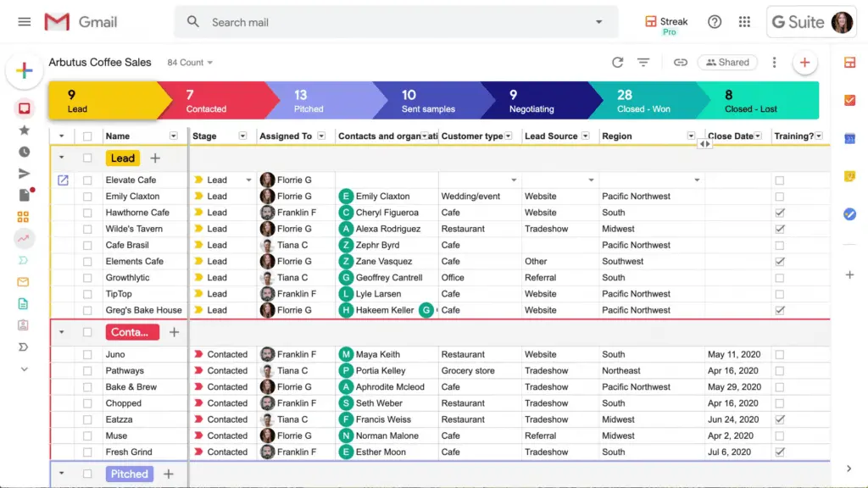This screenshot has height=488, width=868.
Task: Select the Juno row checkbox
Action: (87, 355)
